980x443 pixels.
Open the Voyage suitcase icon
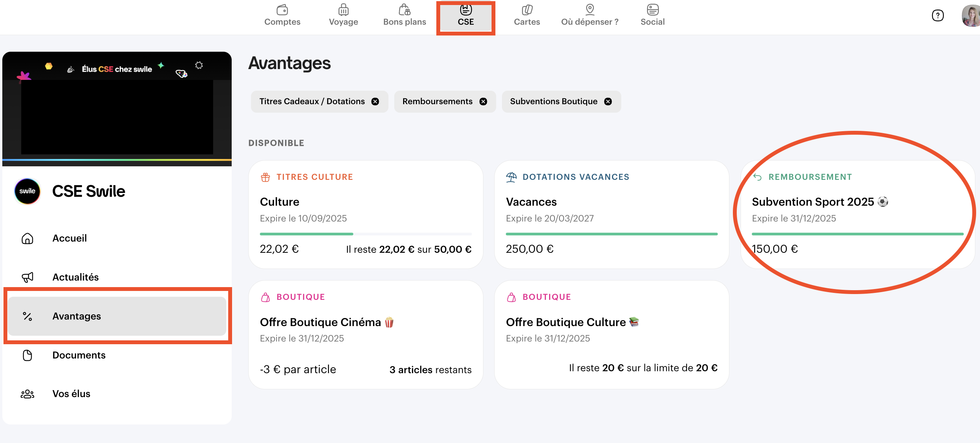(x=343, y=10)
